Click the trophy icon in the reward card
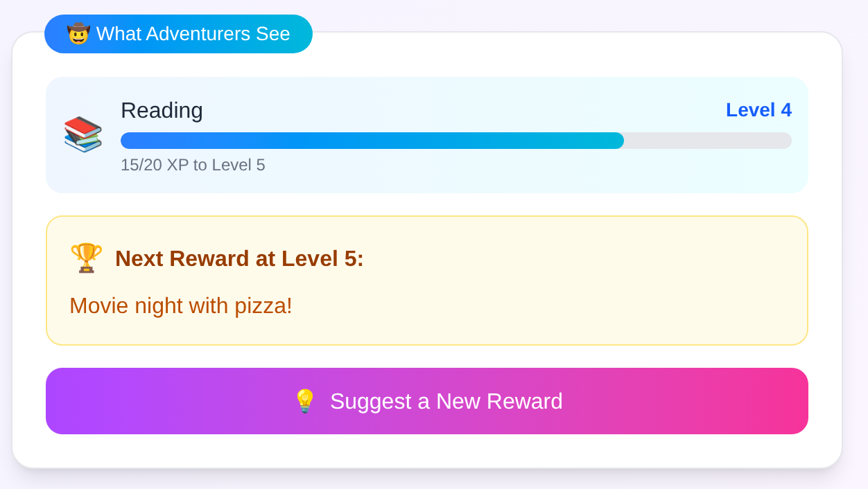The height and width of the screenshot is (489, 868). (85, 258)
